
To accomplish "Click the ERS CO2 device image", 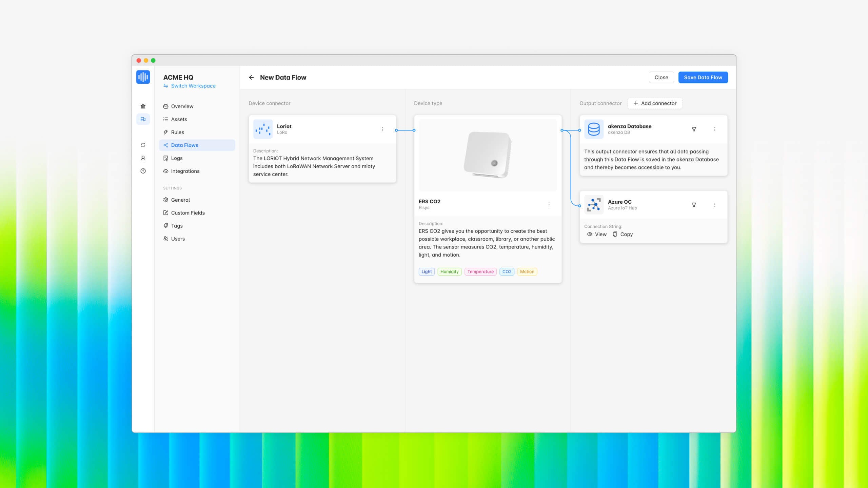I will 488,155.
